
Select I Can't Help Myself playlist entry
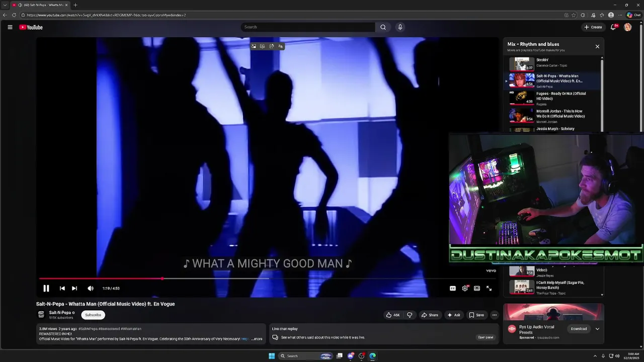[x=552, y=287]
